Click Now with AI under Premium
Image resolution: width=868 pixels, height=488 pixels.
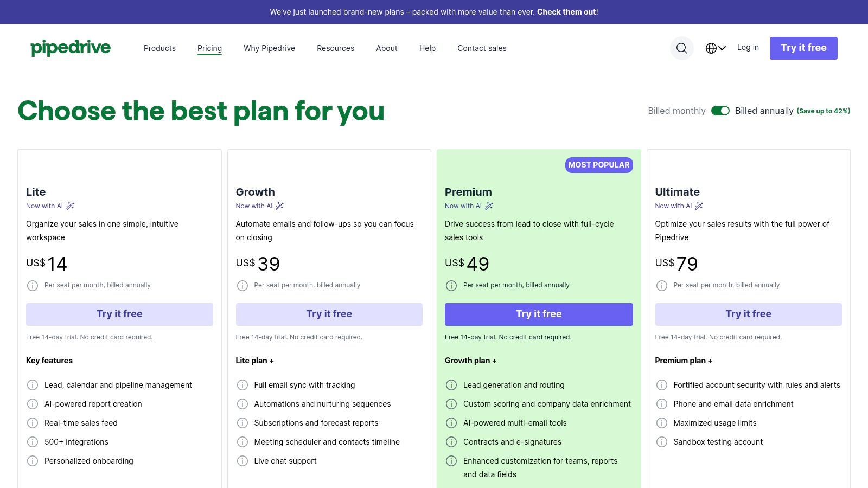469,206
